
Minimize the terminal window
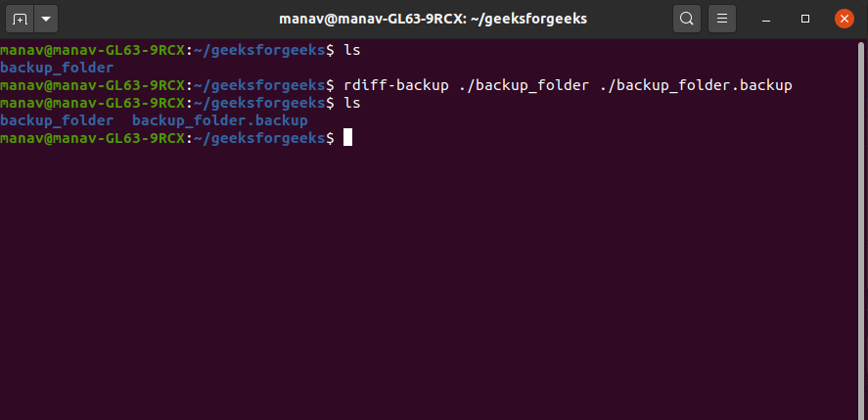coord(769,19)
